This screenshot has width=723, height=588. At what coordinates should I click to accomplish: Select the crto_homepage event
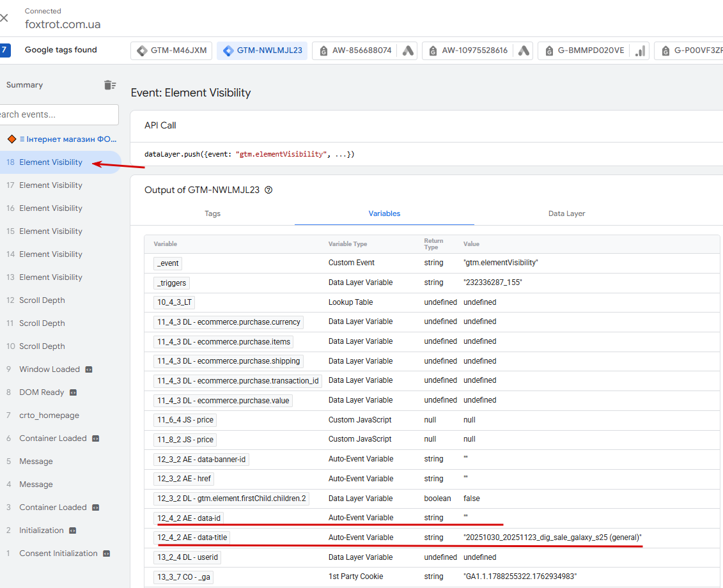[x=49, y=415]
